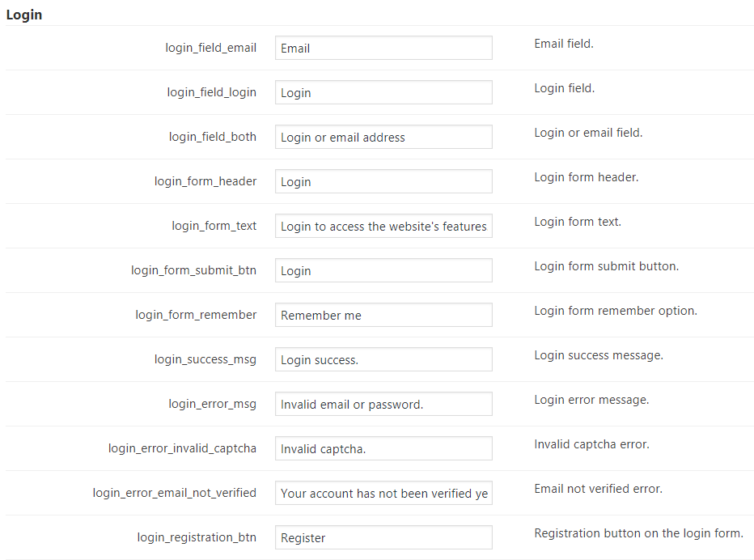The width and height of the screenshot is (754, 560).
Task: Edit the login_form_text input field
Action: (383, 226)
